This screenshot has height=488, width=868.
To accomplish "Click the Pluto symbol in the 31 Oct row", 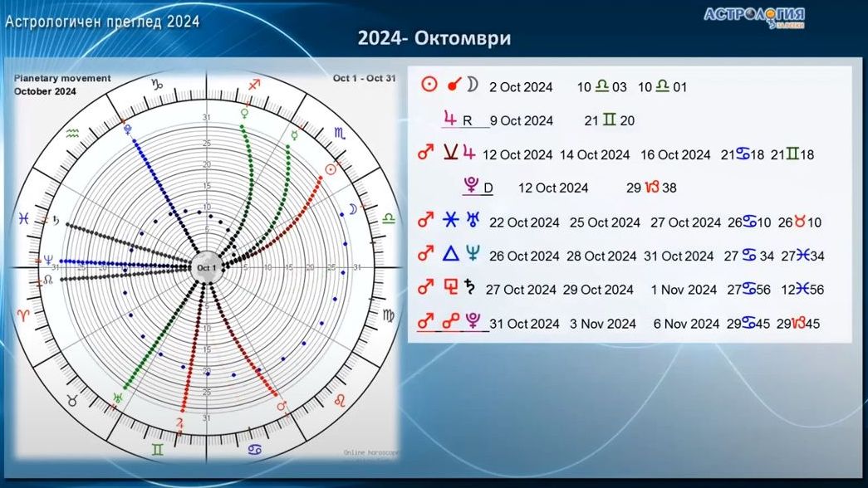I will [x=473, y=321].
